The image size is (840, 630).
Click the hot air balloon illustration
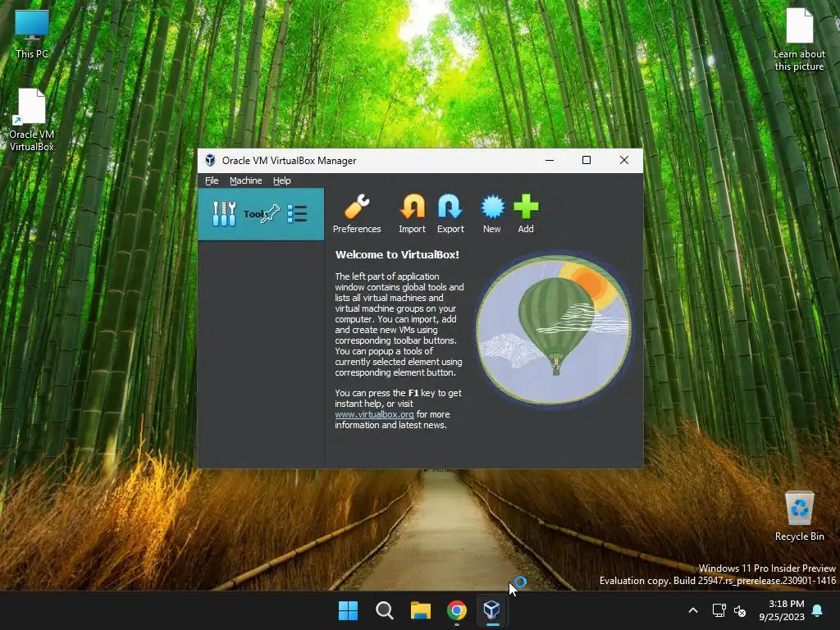click(554, 330)
